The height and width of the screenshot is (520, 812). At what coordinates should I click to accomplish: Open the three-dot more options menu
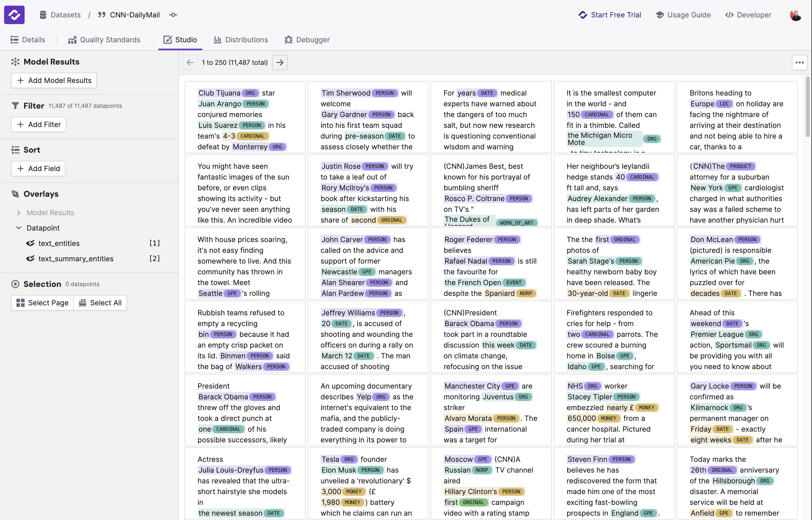[x=799, y=63]
